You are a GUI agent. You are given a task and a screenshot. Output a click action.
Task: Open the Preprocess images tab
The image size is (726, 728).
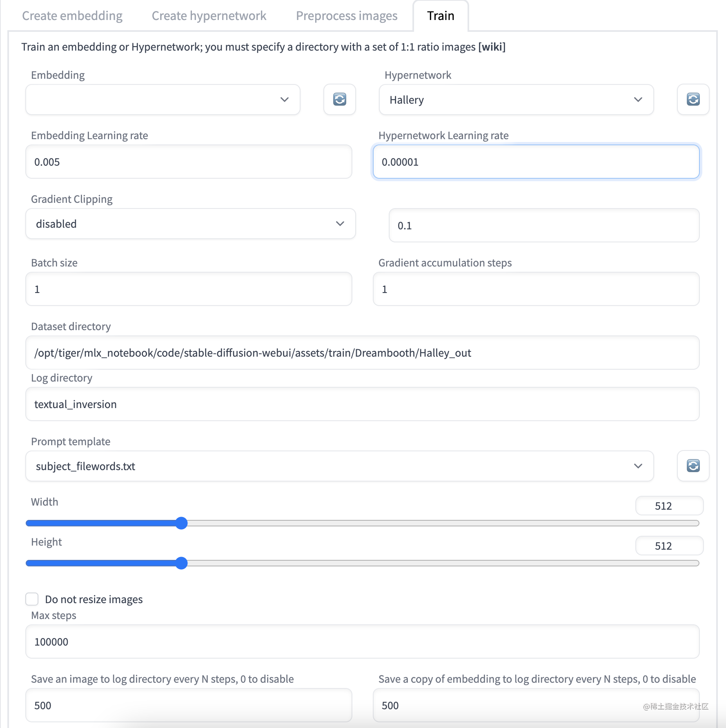click(x=347, y=16)
